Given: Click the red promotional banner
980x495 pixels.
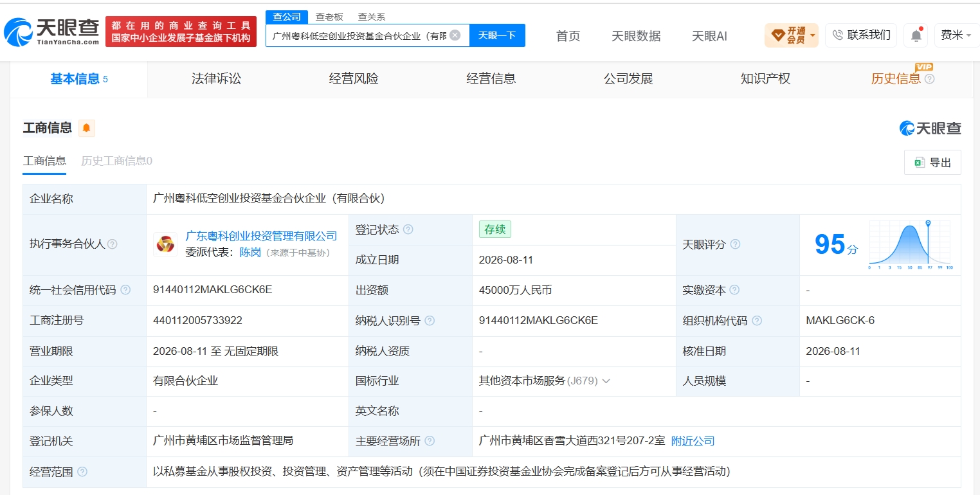Looking at the screenshot, I should point(181,32).
